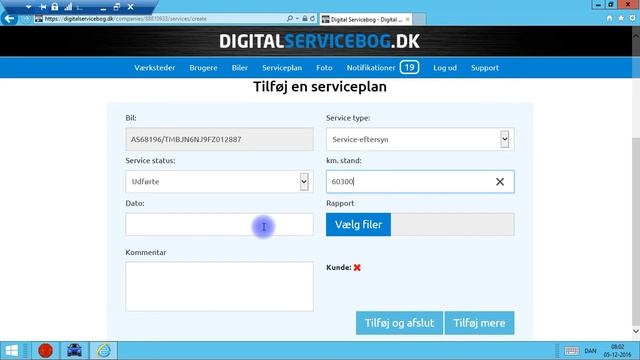Open the browser Home icon
The width and height of the screenshot is (640, 360).
pos(609,18)
